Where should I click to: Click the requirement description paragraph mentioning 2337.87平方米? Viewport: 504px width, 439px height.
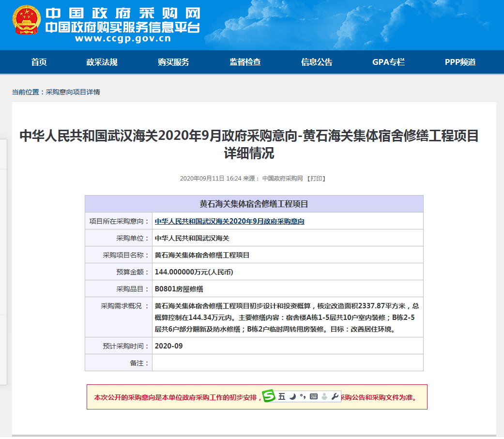point(287,318)
